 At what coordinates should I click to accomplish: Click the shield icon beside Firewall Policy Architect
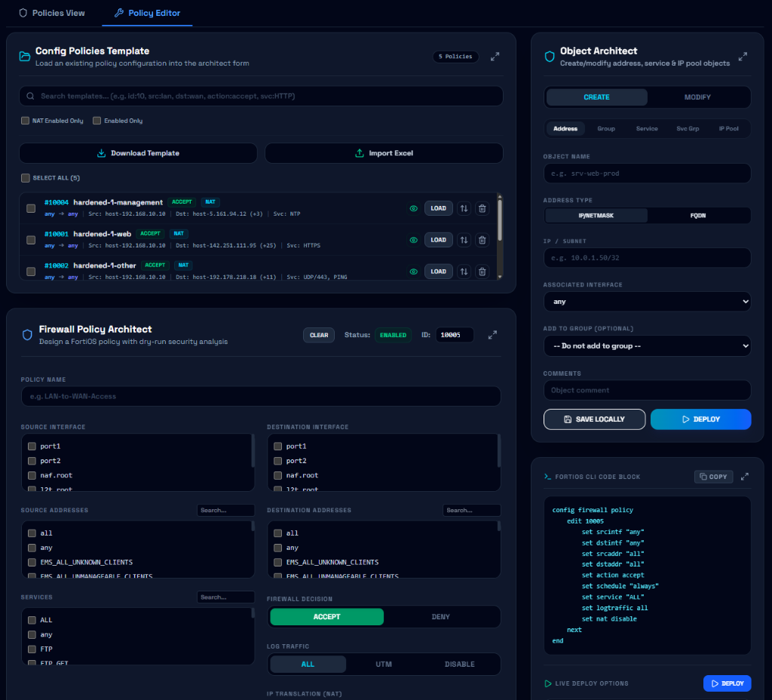[x=28, y=335]
